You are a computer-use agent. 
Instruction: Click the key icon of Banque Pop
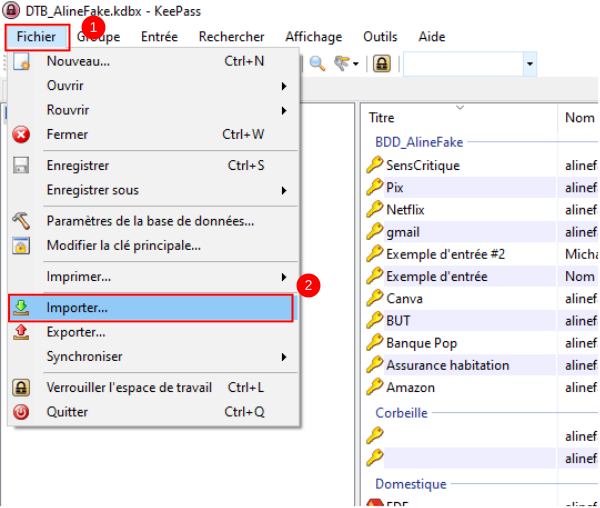[375, 342]
